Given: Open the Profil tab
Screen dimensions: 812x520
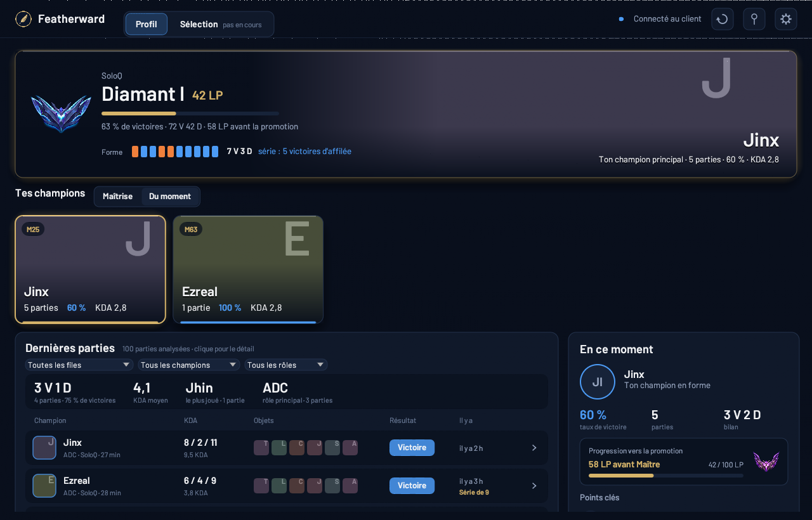Looking at the screenshot, I should point(147,24).
